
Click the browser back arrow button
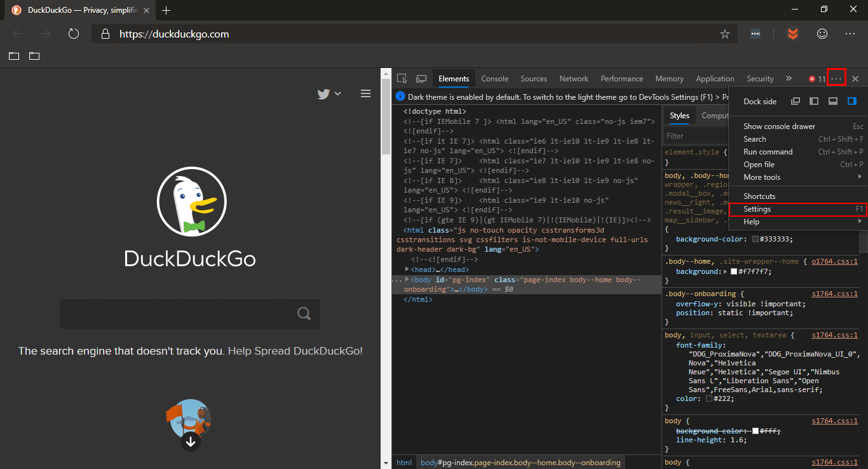click(18, 34)
